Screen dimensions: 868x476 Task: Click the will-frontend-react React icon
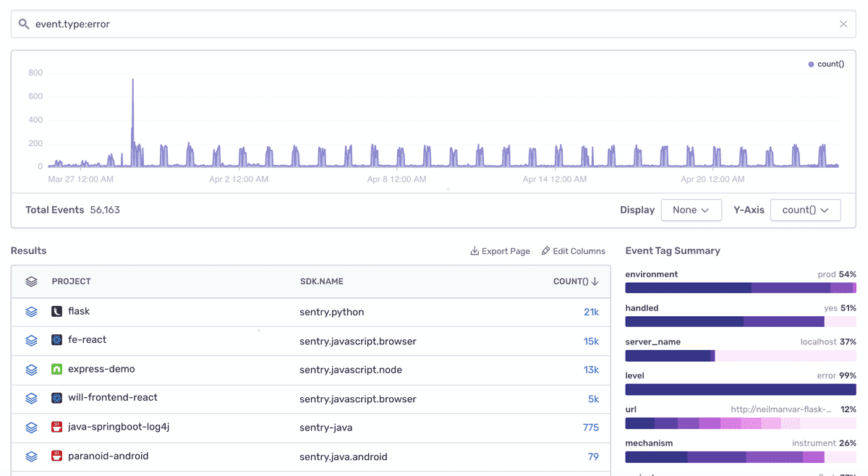coord(56,397)
